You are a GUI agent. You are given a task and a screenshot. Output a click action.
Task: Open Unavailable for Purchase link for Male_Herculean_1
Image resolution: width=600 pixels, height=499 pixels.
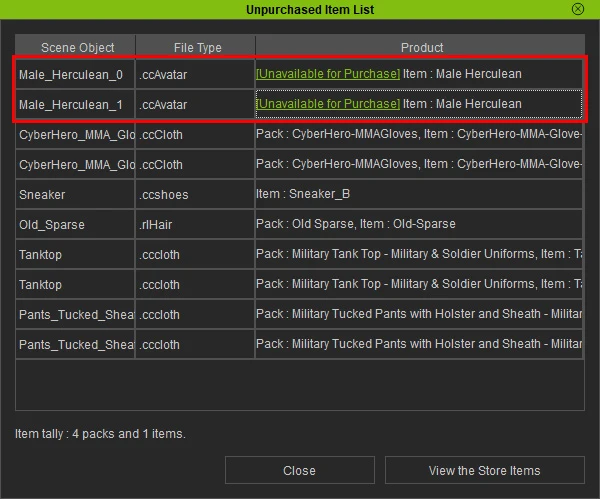tap(328, 104)
